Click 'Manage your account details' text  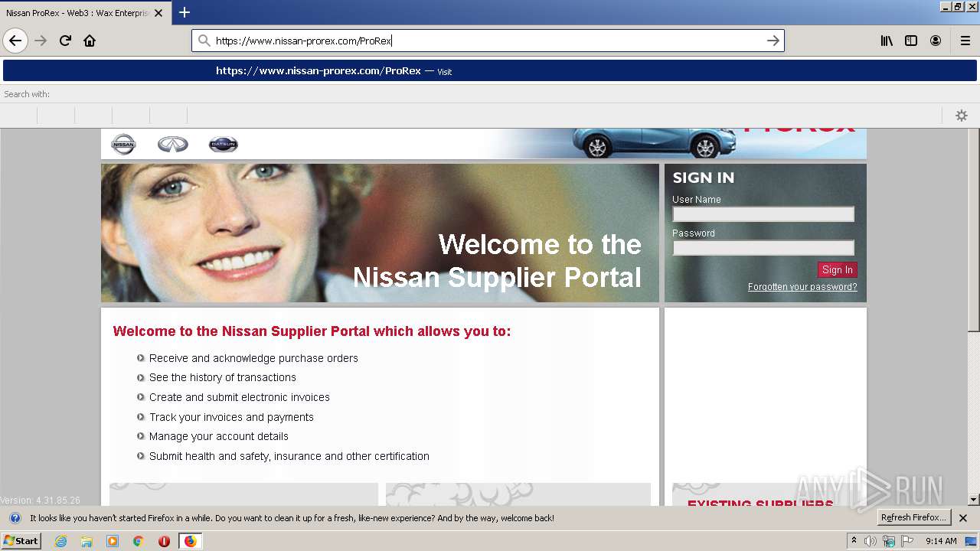pyautogui.click(x=219, y=436)
